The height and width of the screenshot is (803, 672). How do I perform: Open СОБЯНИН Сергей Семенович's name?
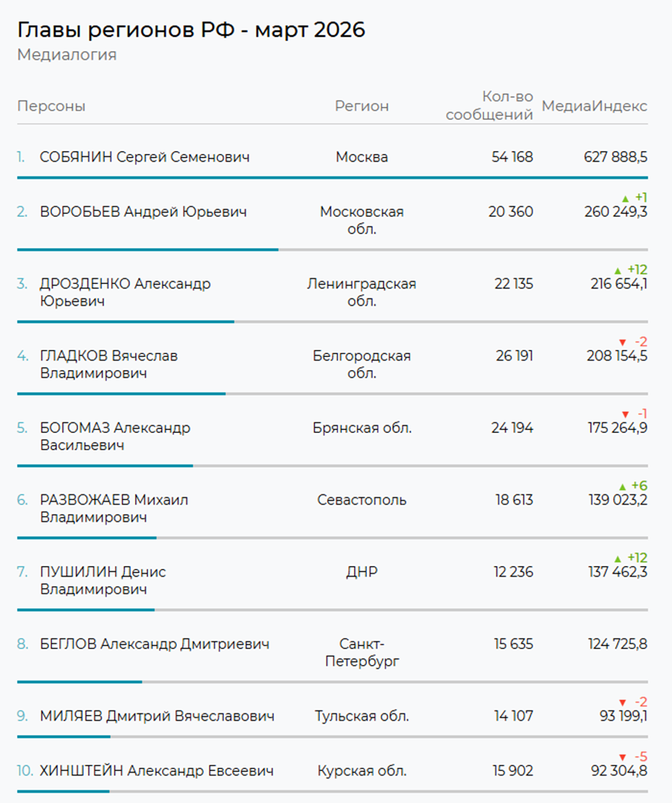tap(145, 157)
